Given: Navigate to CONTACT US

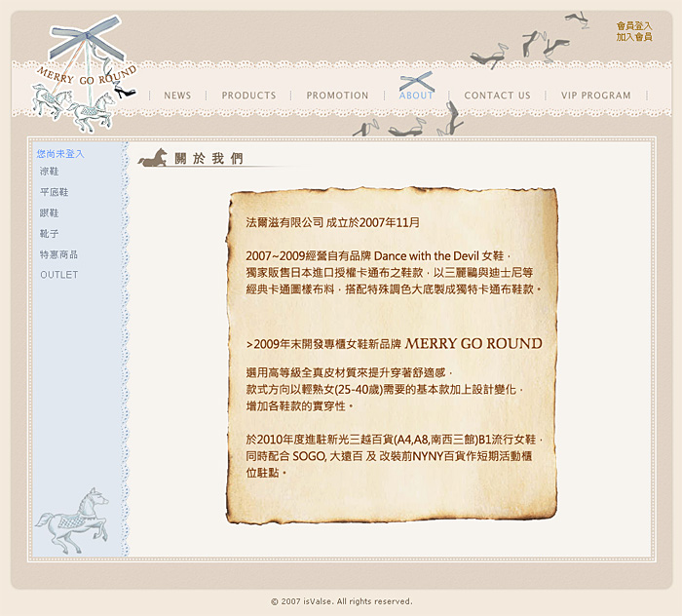Looking at the screenshot, I should (x=497, y=96).
